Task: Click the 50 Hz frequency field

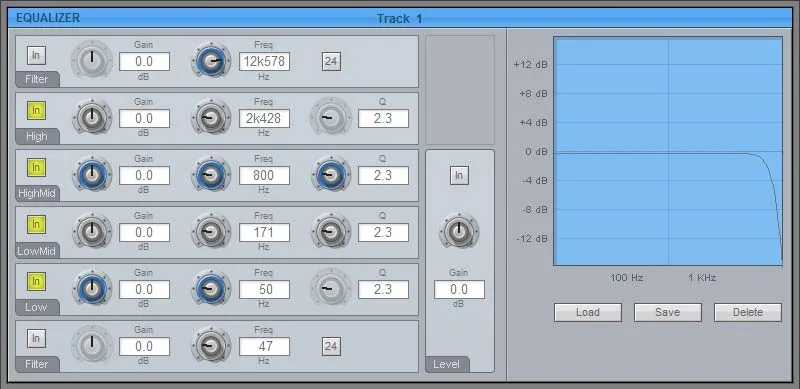Action: pos(264,289)
